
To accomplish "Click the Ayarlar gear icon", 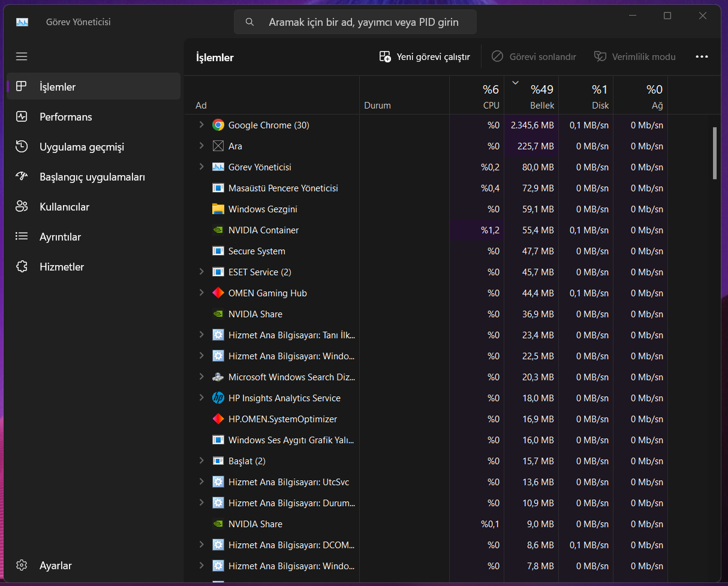I will pos(22,566).
